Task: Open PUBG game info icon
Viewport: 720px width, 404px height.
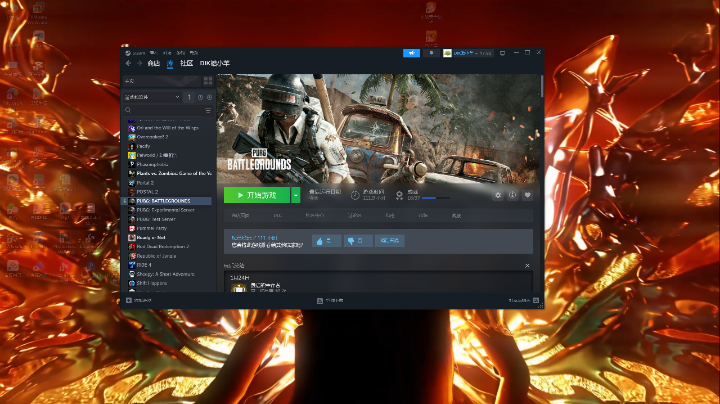Action: 512,195
